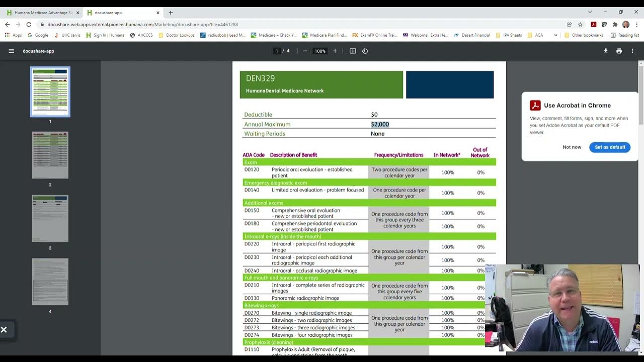Open the Apps bookmark
This screenshot has height=362, width=644.
click(14, 35)
